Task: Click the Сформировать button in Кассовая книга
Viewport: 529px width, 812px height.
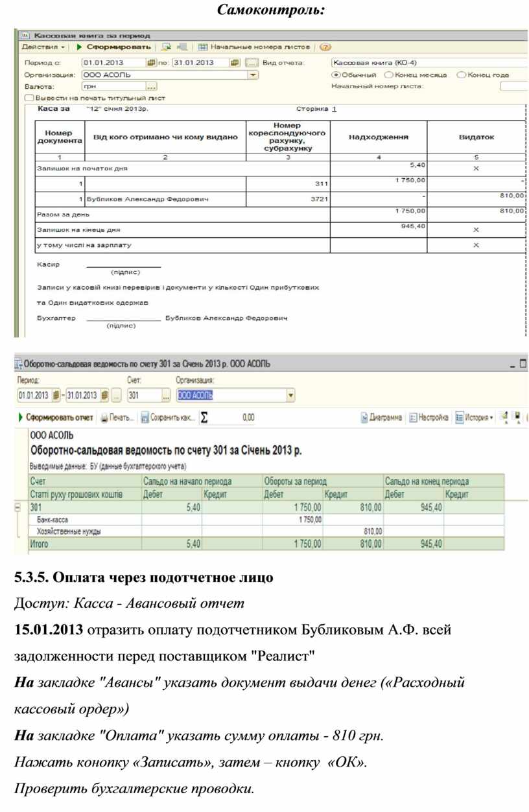Action: click(x=113, y=47)
